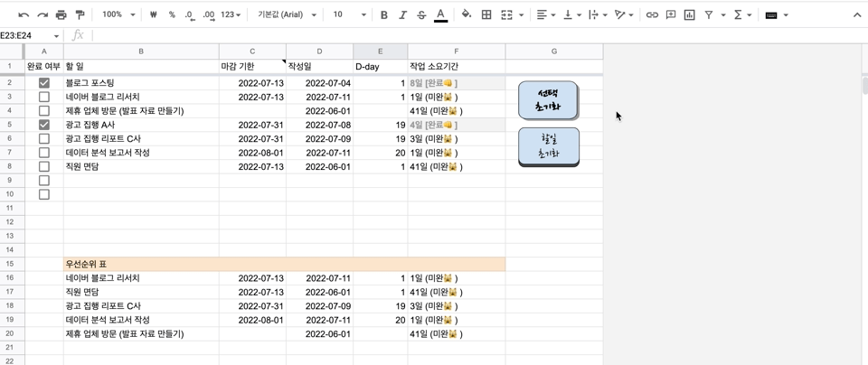Click the print icon

click(x=61, y=15)
